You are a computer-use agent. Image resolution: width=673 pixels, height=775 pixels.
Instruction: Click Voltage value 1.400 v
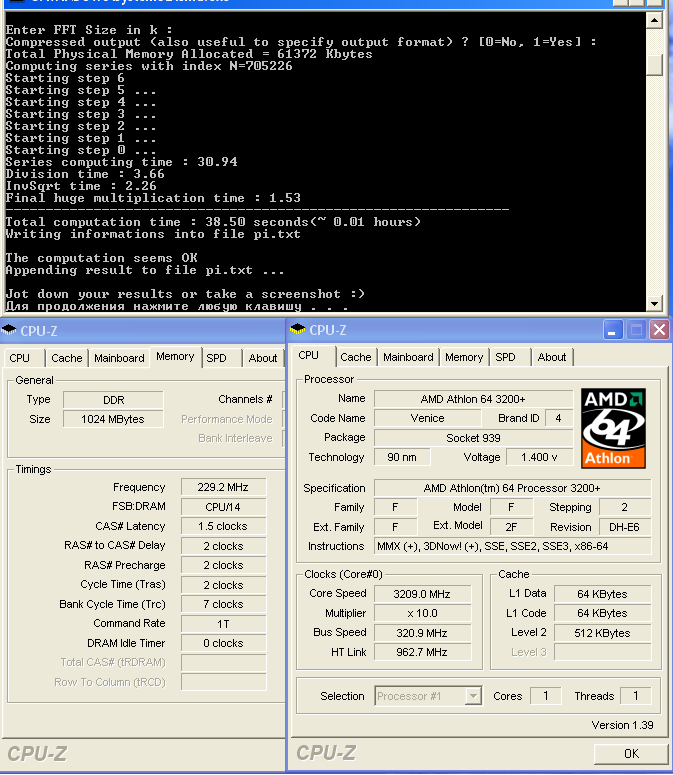click(540, 457)
